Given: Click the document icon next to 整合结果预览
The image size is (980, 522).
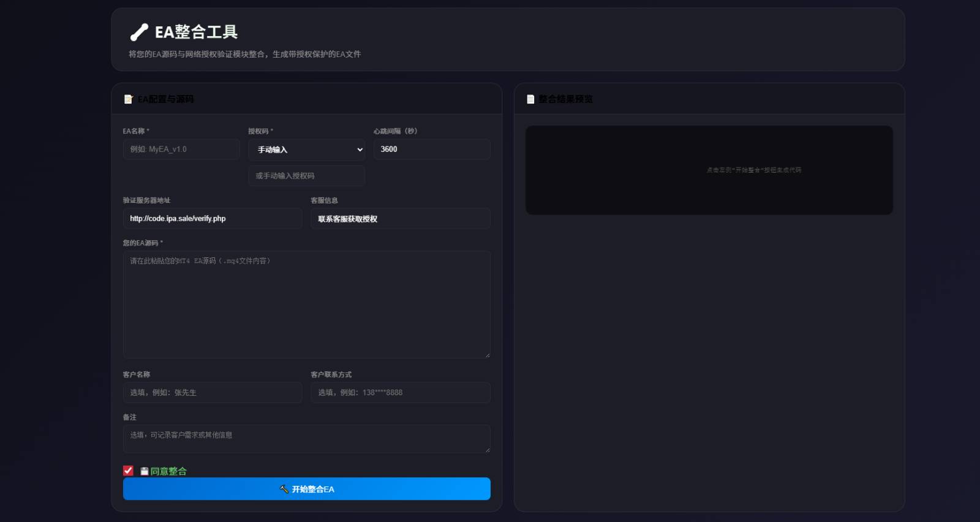Looking at the screenshot, I should point(530,99).
